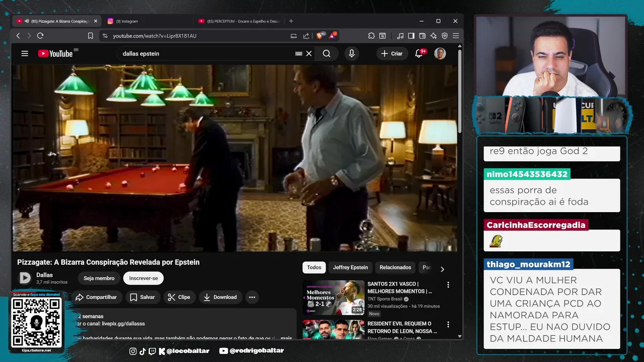Click the share icon in address bar
The height and width of the screenshot is (362, 644).
pyautogui.click(x=306, y=36)
